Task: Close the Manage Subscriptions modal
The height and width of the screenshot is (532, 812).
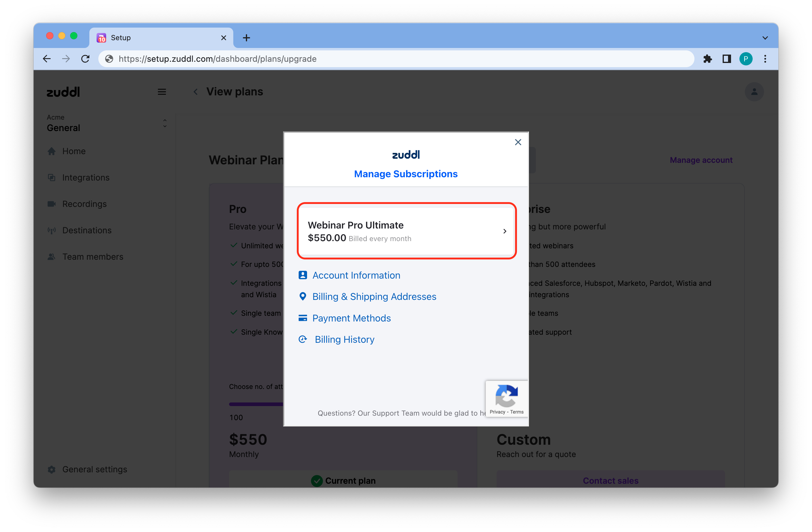Action: [x=518, y=142]
